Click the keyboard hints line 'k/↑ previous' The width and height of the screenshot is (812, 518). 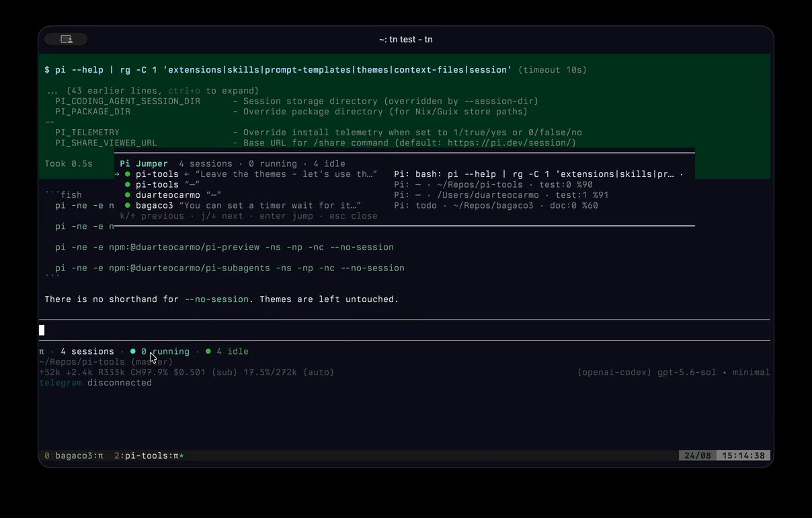249,216
